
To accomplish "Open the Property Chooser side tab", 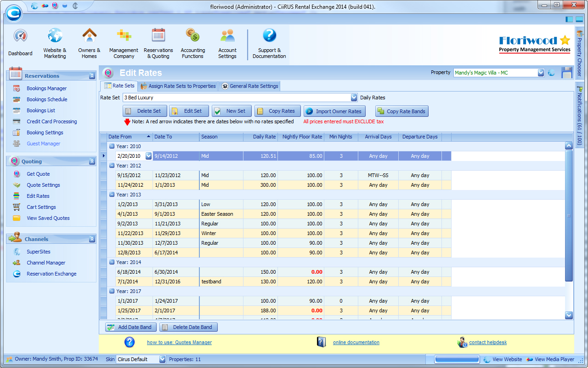I will tap(579, 52).
